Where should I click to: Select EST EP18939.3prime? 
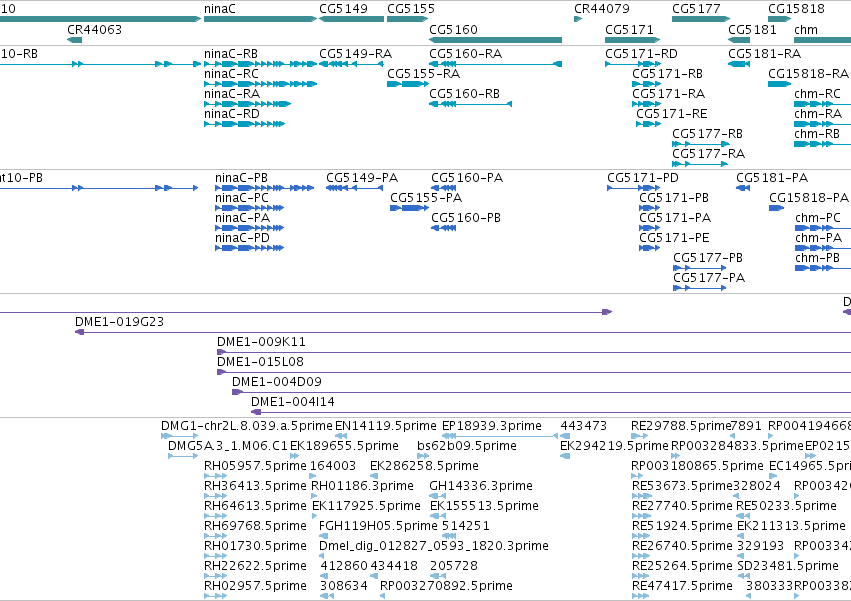(500, 436)
